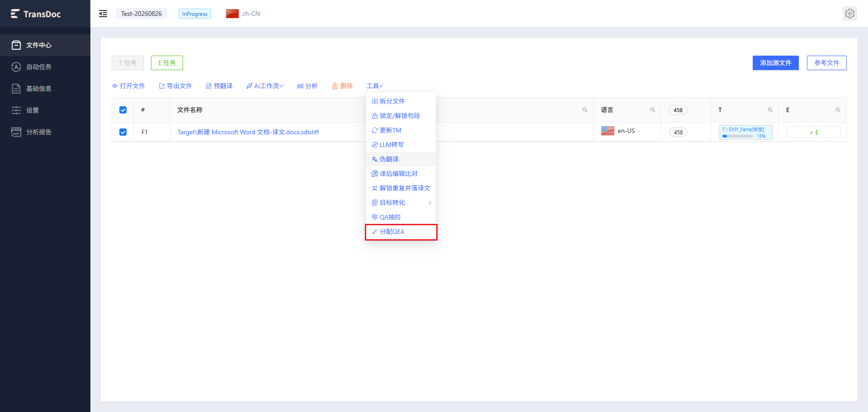This screenshot has height=412, width=868.
Task: Click 分析 toolbar action
Action: coord(307,86)
